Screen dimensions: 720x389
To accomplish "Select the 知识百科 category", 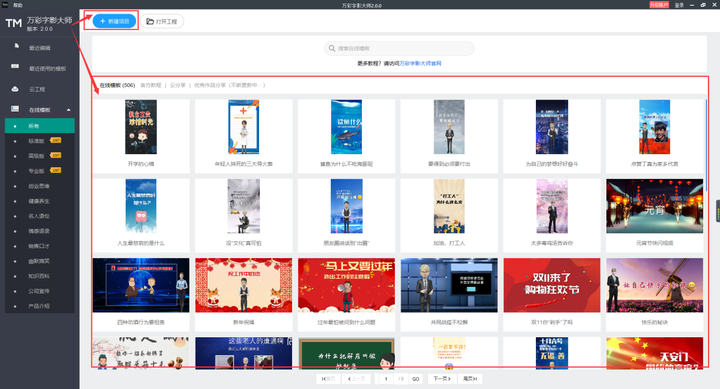I will (x=39, y=276).
